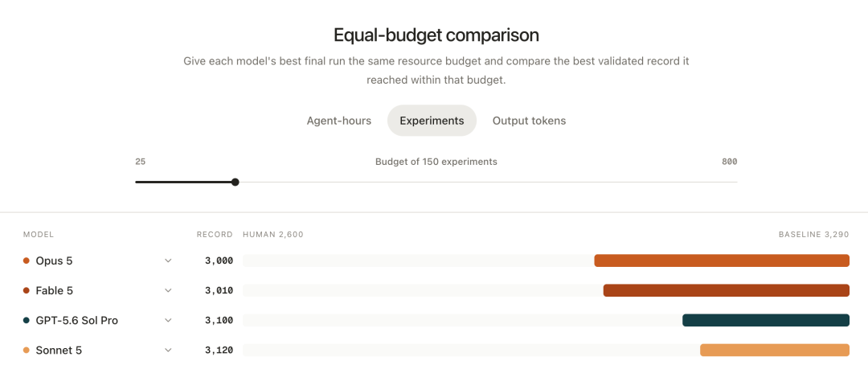Image resolution: width=868 pixels, height=365 pixels.
Task: Select the Experiments tab
Action: point(432,121)
